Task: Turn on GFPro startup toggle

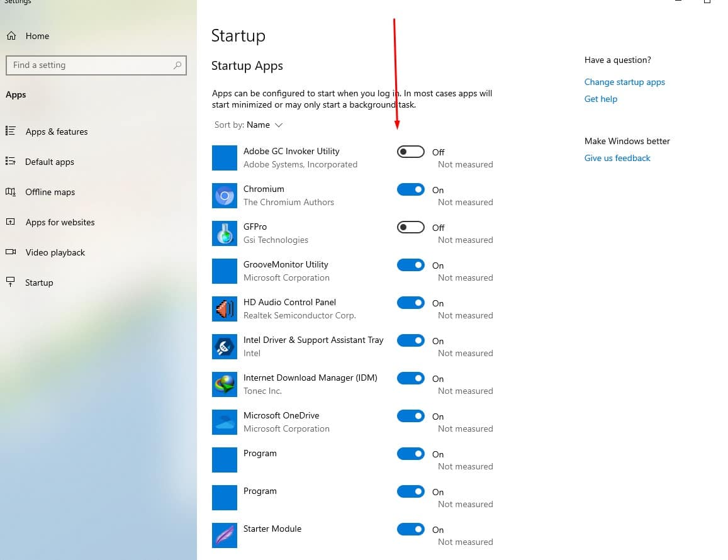Action: [x=410, y=227]
